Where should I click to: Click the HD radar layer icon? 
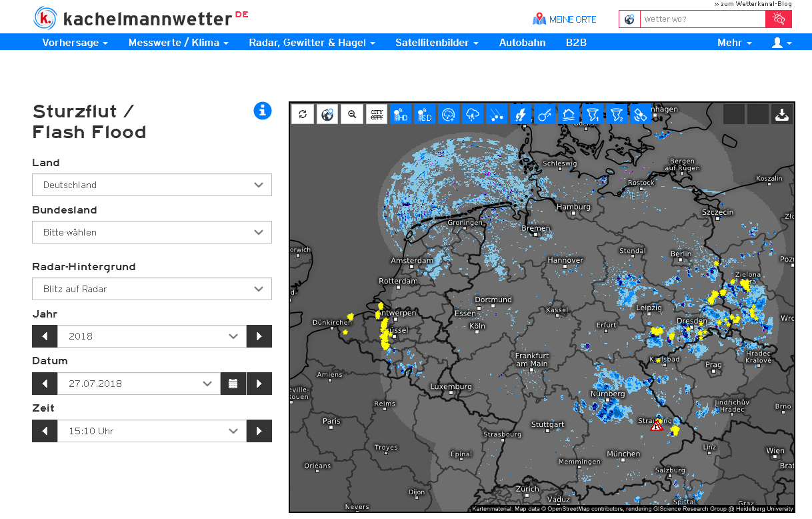click(400, 114)
